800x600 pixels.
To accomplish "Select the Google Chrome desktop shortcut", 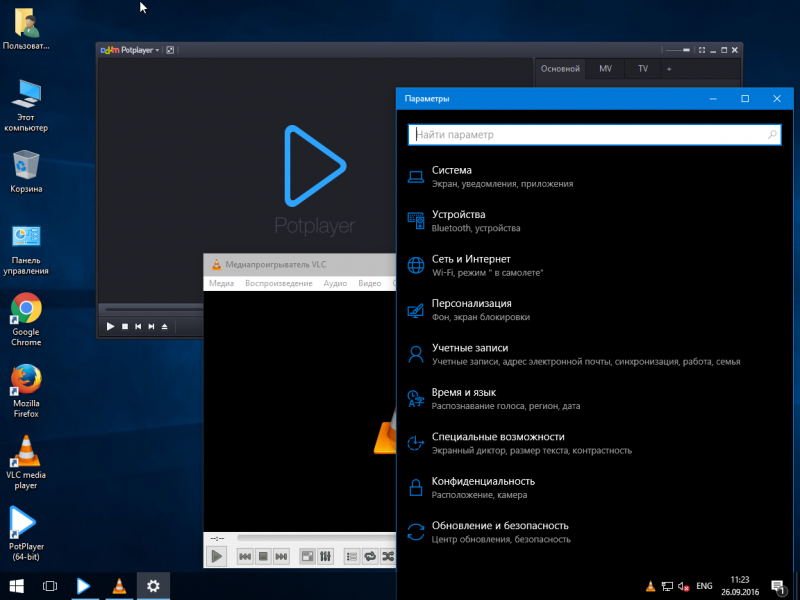I will pos(26,320).
